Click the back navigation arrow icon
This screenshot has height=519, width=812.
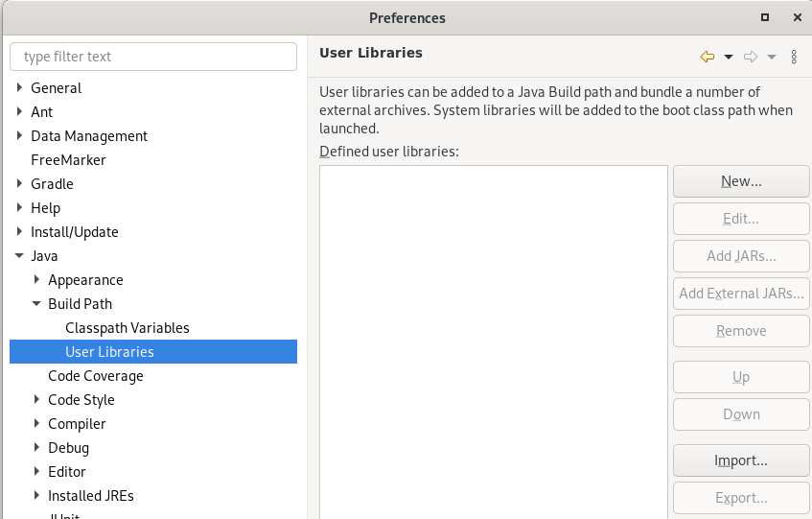pyautogui.click(x=708, y=57)
